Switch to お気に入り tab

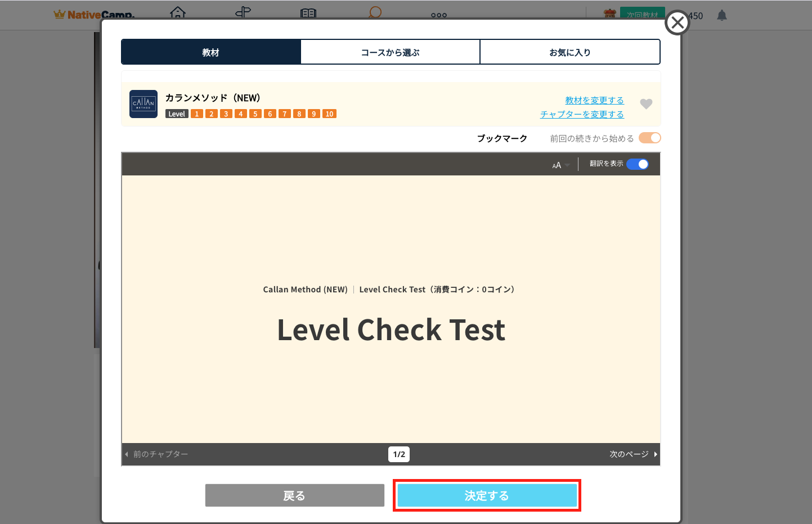(569, 52)
